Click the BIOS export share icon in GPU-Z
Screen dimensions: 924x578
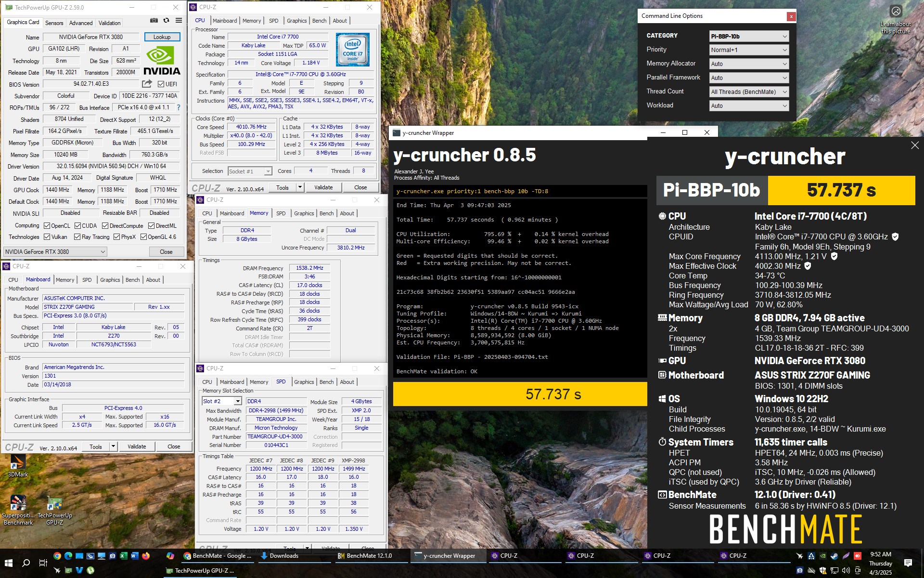pyautogui.click(x=147, y=84)
